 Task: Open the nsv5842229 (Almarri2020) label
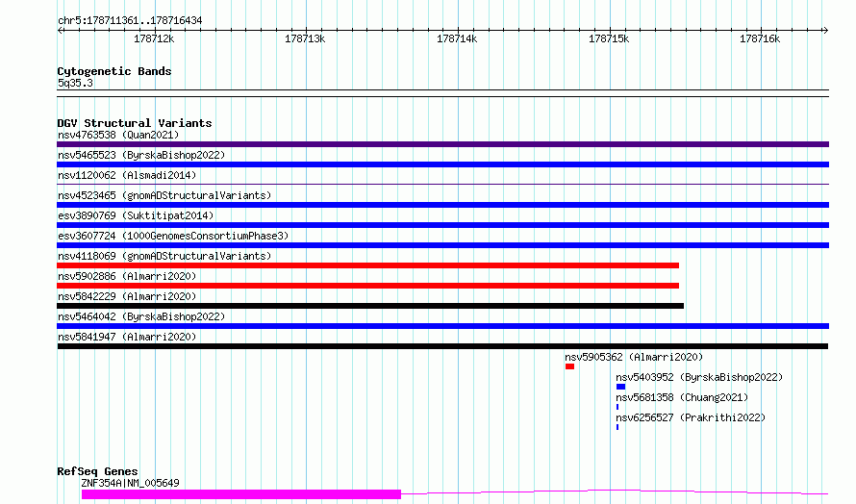127,296
